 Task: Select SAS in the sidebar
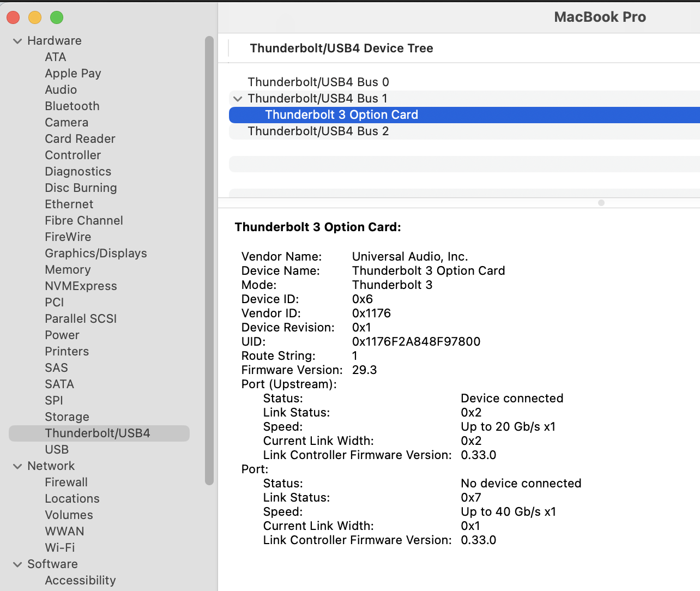point(57,368)
